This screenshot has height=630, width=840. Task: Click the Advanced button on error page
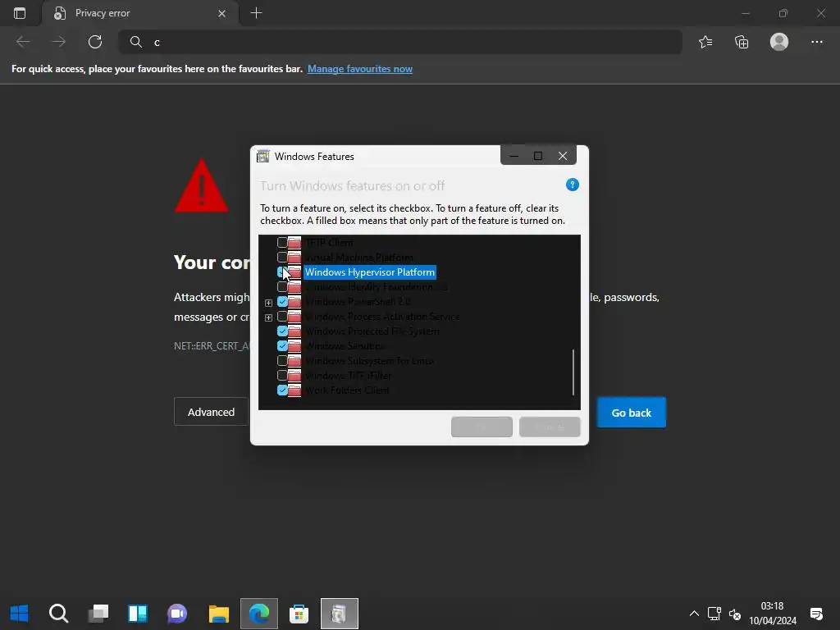(x=211, y=412)
